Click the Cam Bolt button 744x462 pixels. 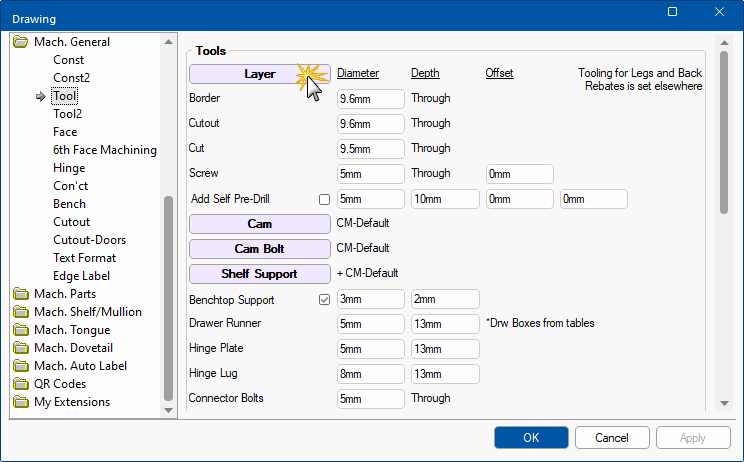pos(259,249)
